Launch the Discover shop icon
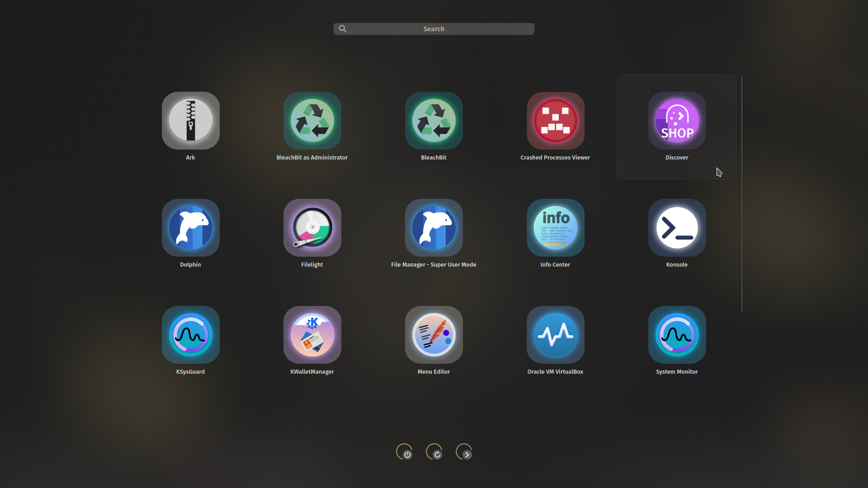 pos(677,121)
